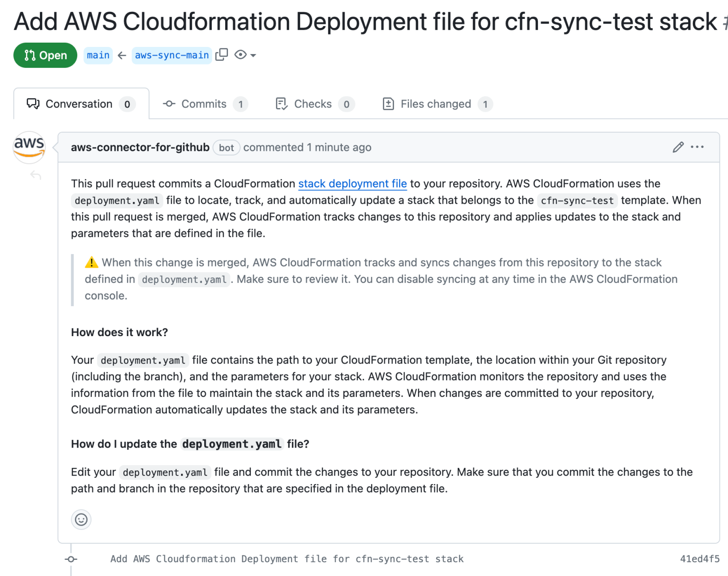The width and height of the screenshot is (728, 576).
Task: Click the aws-connector-for-github avatar
Action: click(x=29, y=147)
